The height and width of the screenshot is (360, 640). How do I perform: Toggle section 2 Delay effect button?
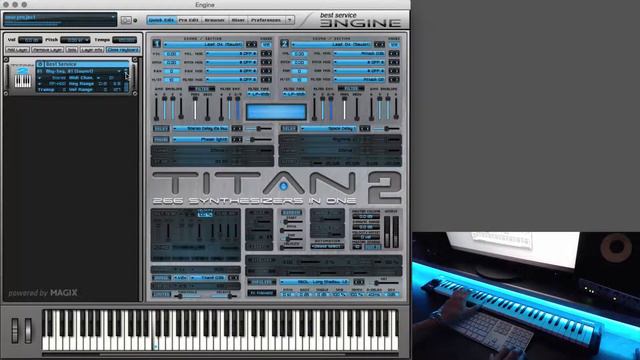[289, 128]
